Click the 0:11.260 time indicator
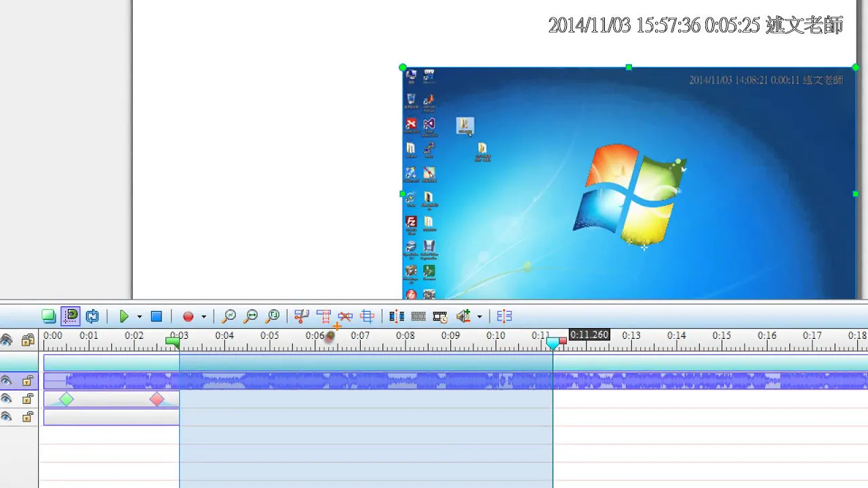The image size is (868, 488). coord(589,335)
